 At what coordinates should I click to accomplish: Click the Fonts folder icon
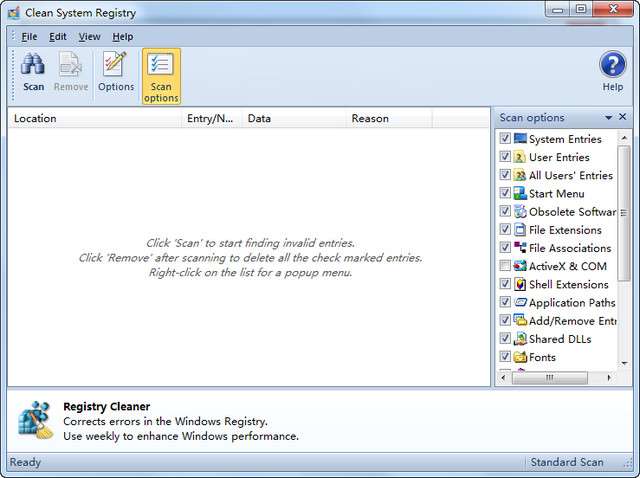520,357
